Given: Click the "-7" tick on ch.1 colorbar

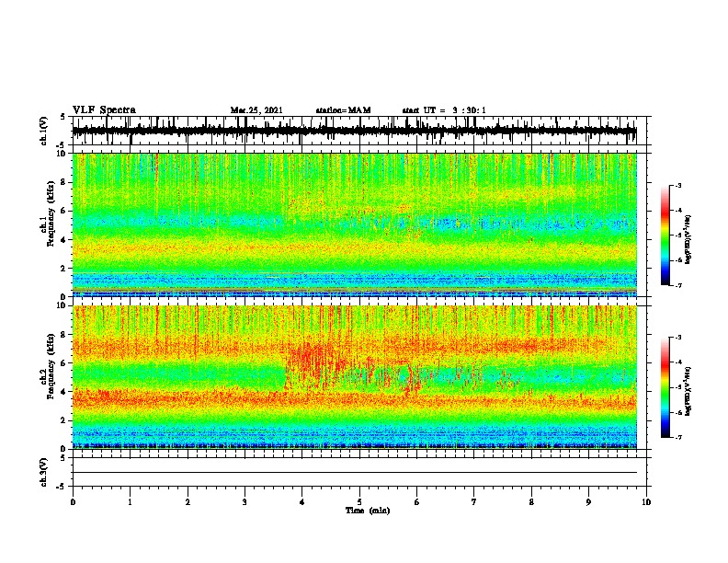Looking at the screenshot, I should [678, 285].
